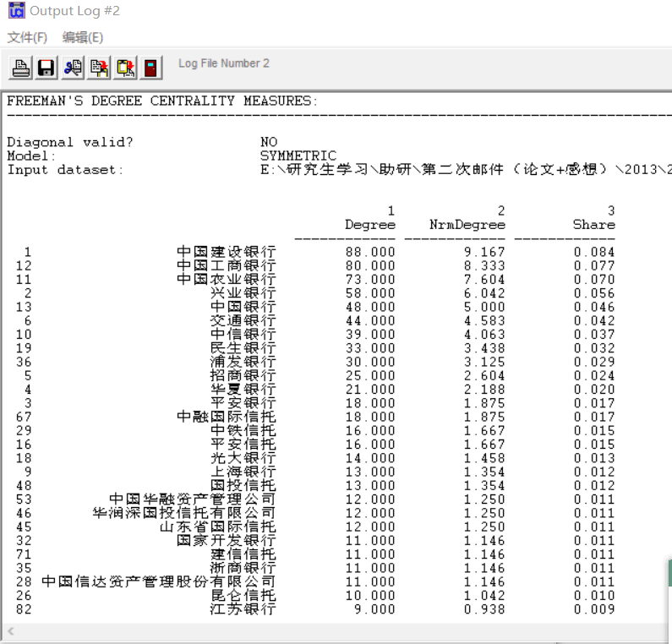This screenshot has width=672, height=644.
Task: Click the 平安信托 row label
Action: point(243,445)
